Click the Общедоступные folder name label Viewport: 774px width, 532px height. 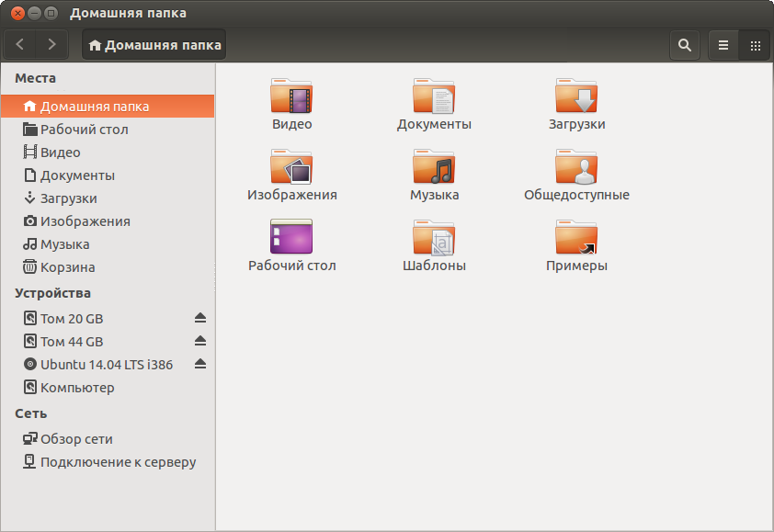tap(576, 195)
